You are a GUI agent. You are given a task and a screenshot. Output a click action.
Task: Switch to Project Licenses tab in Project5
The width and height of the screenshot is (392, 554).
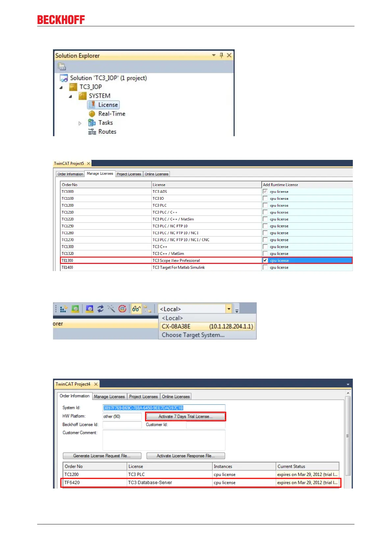click(x=129, y=174)
